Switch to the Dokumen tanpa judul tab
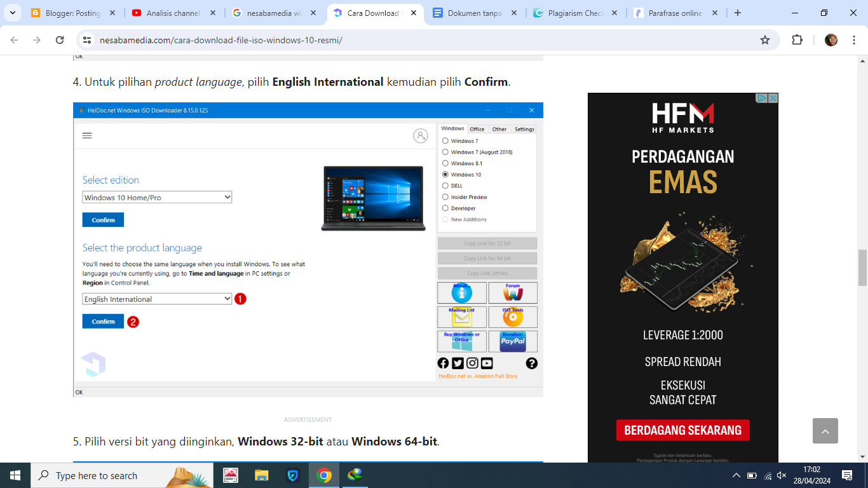Image resolution: width=868 pixels, height=488 pixels. (x=474, y=13)
